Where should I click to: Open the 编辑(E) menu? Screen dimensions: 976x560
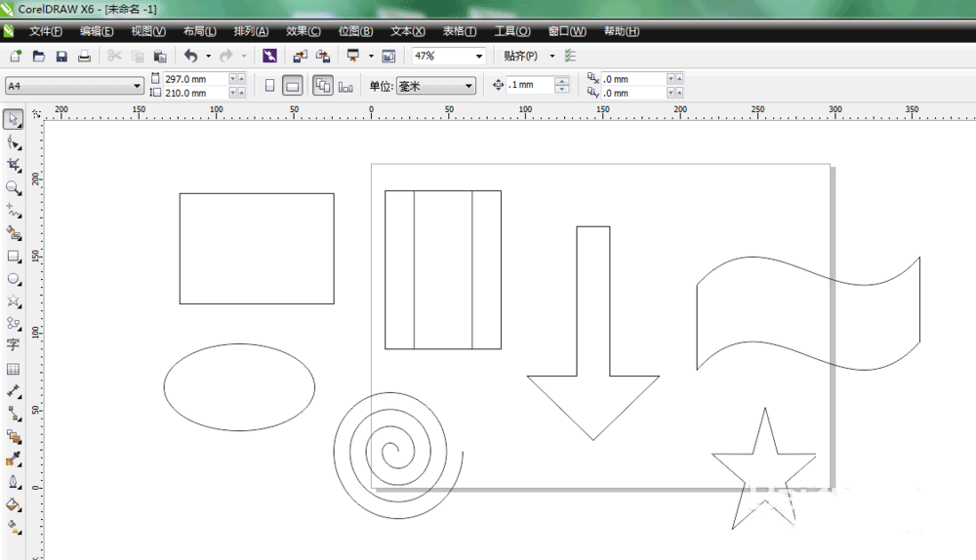97,31
